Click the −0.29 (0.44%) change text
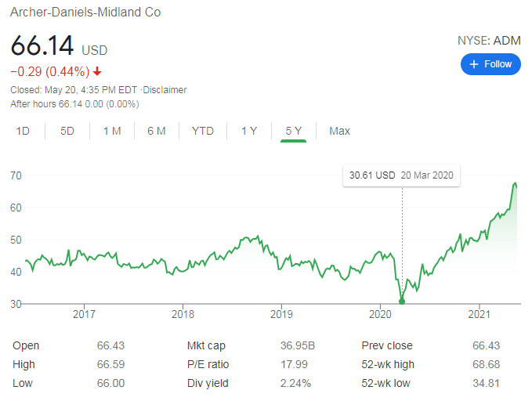 (50, 71)
